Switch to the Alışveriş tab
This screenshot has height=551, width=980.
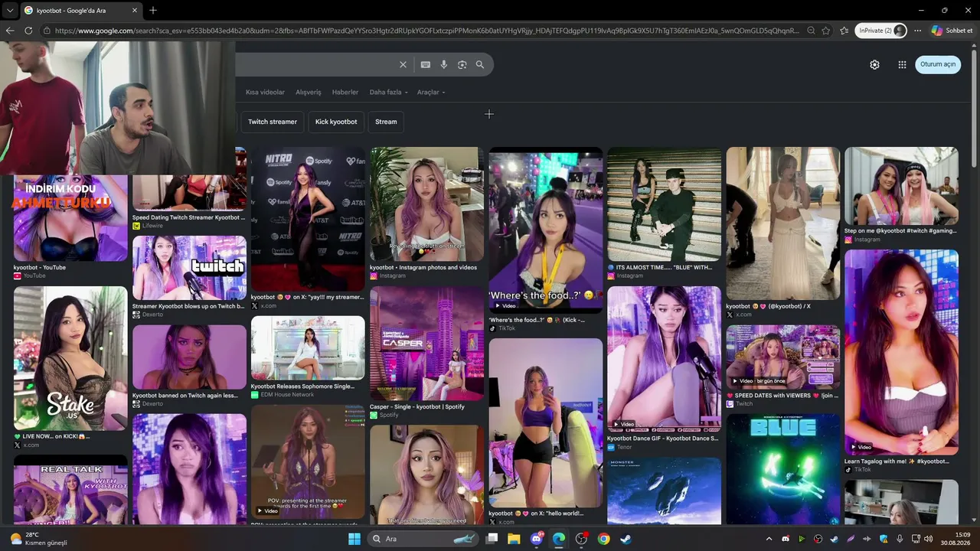[x=309, y=92]
